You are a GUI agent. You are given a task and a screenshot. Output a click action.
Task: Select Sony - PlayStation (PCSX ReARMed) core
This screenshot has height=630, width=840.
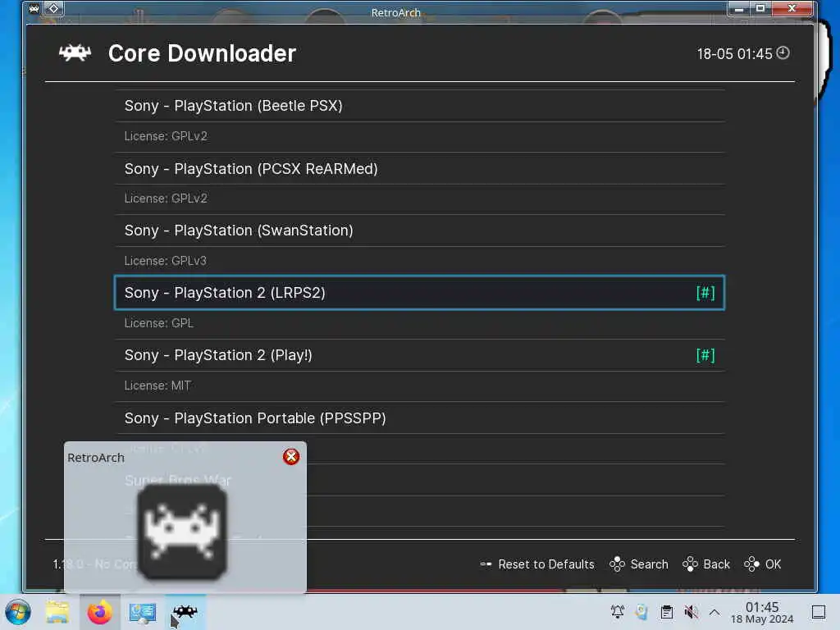pyautogui.click(x=419, y=169)
